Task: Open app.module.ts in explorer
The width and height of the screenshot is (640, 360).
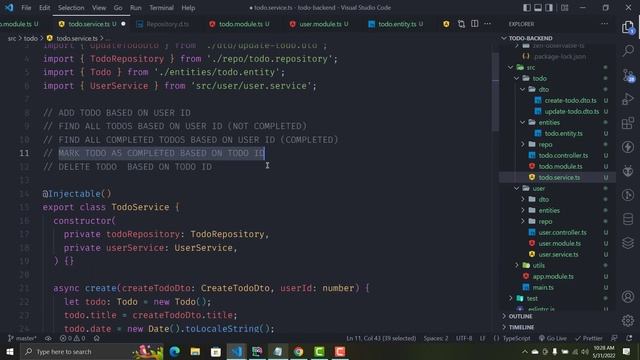Action: click(553, 276)
